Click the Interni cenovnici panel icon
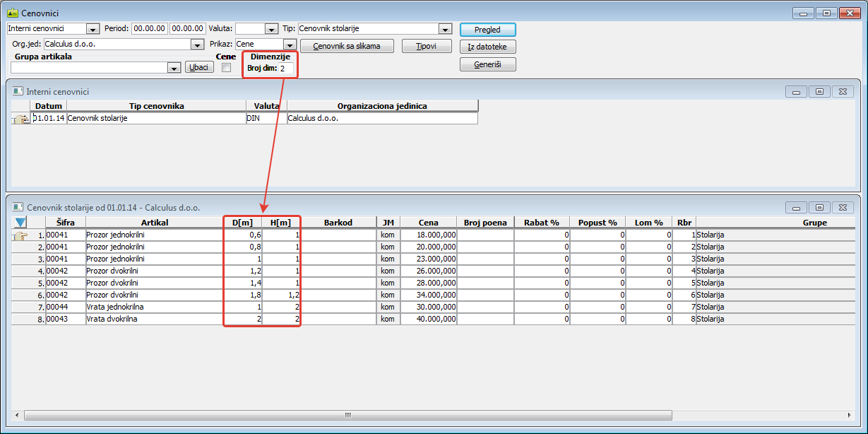868x434 pixels. (18, 92)
